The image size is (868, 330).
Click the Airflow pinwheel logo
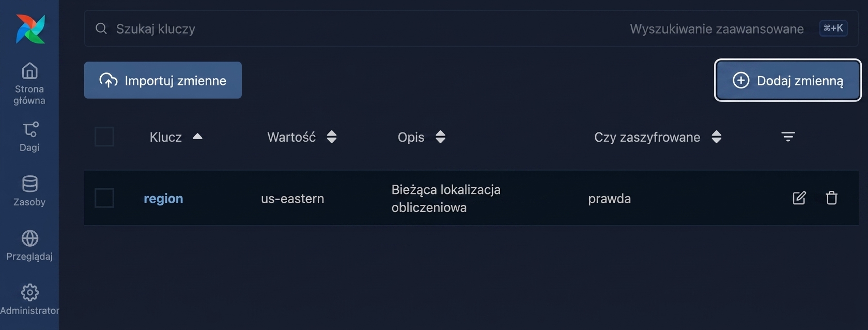[30, 29]
